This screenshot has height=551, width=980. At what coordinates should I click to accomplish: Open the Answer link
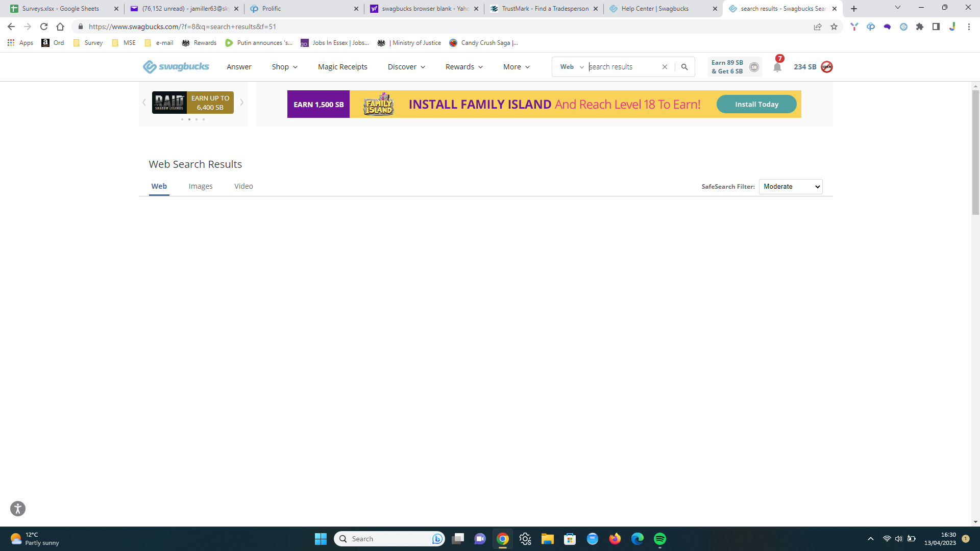click(x=239, y=67)
